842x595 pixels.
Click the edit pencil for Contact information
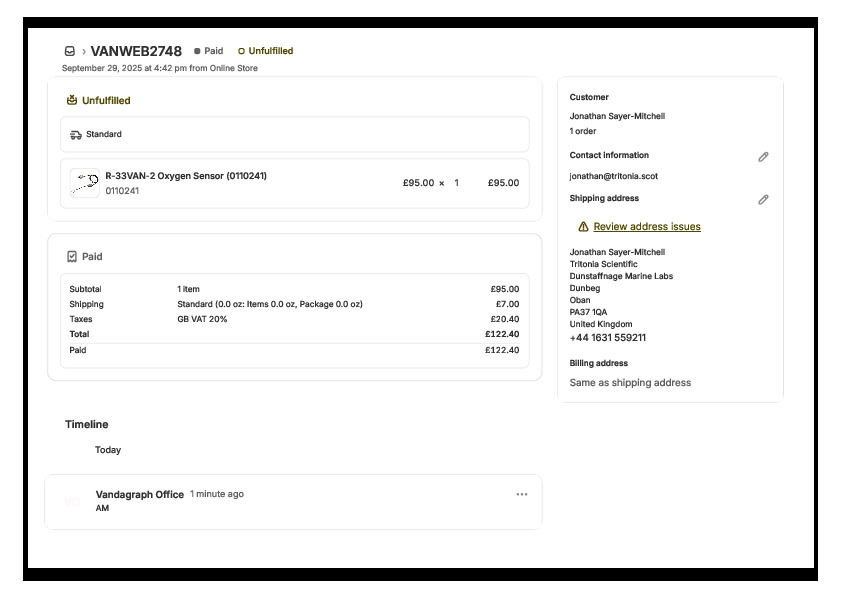[x=763, y=157]
